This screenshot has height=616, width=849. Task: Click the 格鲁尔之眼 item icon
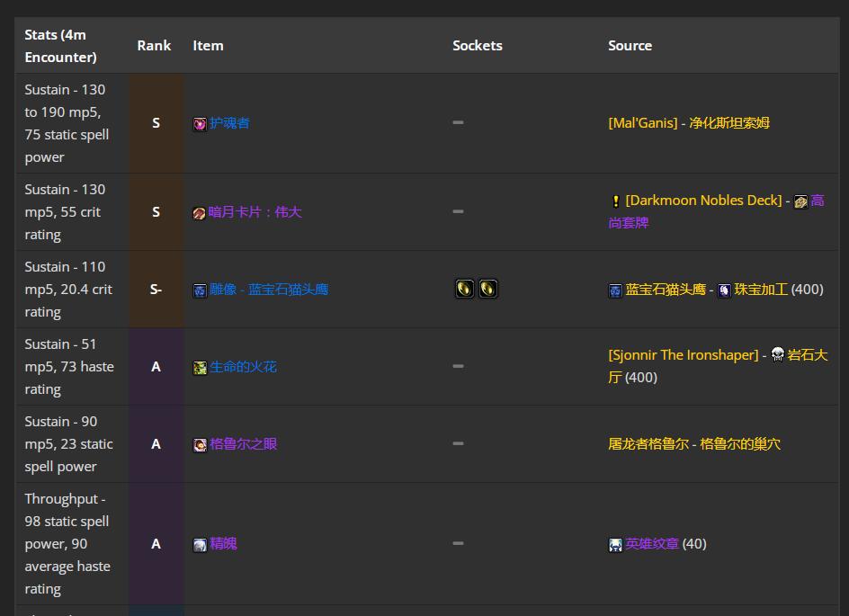[x=200, y=445]
